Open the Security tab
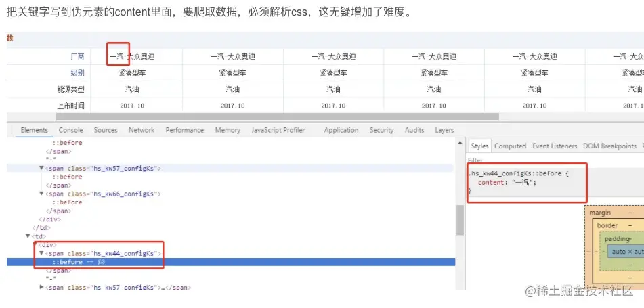Screen dimensions: 644x308 [x=381, y=130]
